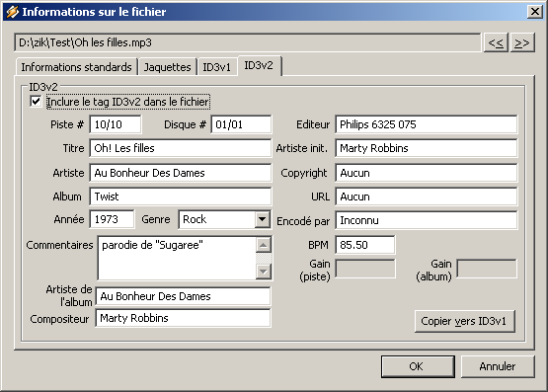
Task: Click the Commentaires scrollbar up arrow
Action: [264, 245]
